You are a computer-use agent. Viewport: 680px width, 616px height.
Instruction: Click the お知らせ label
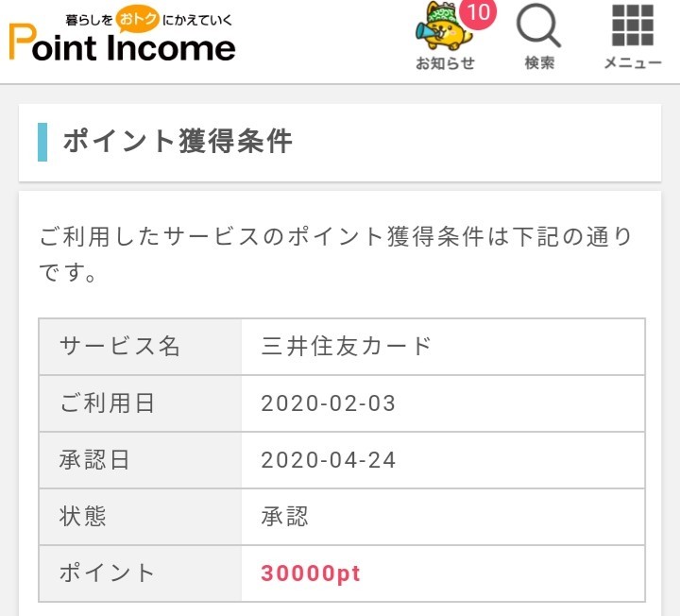(445, 63)
